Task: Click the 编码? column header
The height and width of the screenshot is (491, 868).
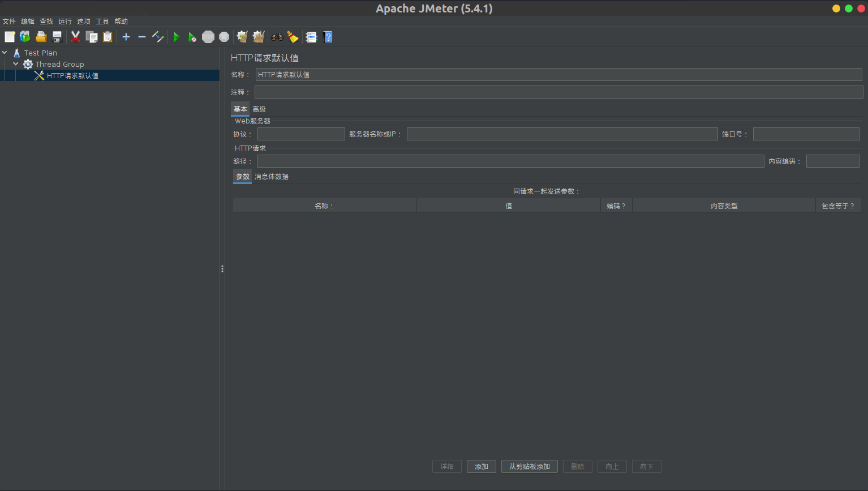Action: (x=616, y=206)
